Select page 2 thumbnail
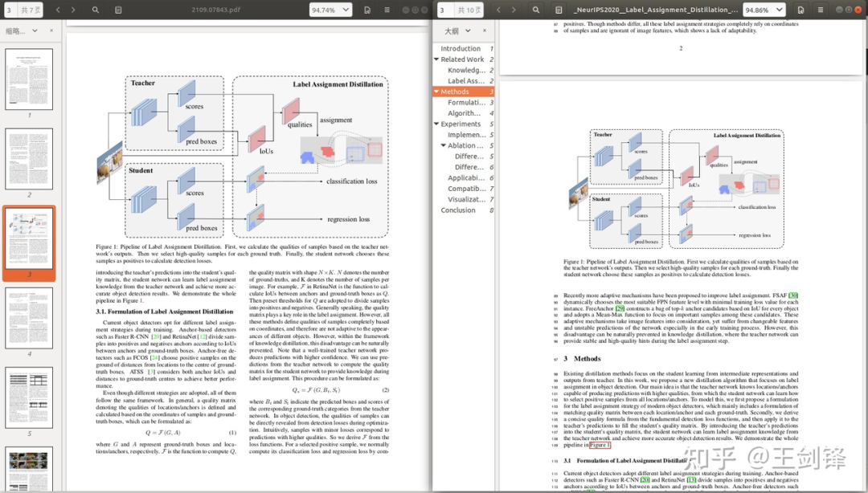 [29, 159]
